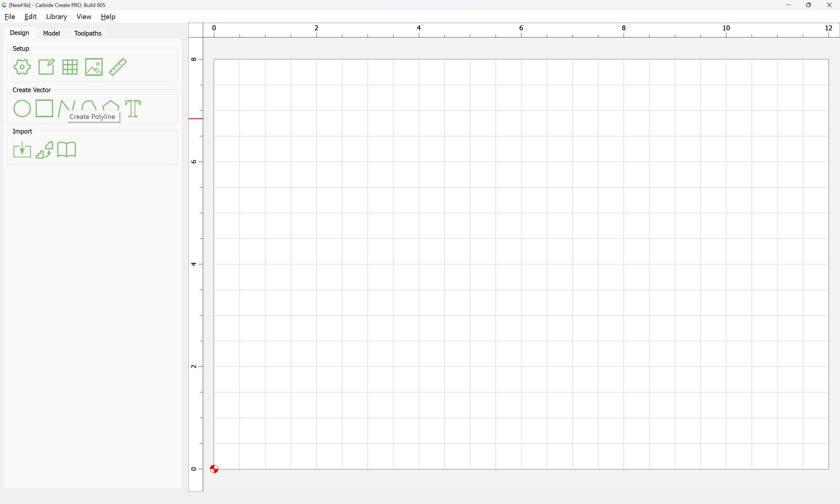Select the Create Circle tool
The height and width of the screenshot is (504, 840).
pos(22,108)
